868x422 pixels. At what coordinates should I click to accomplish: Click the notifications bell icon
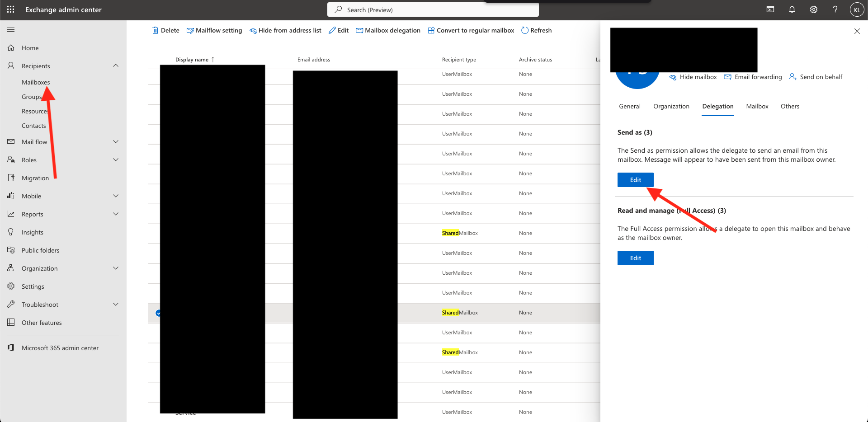(x=792, y=9)
